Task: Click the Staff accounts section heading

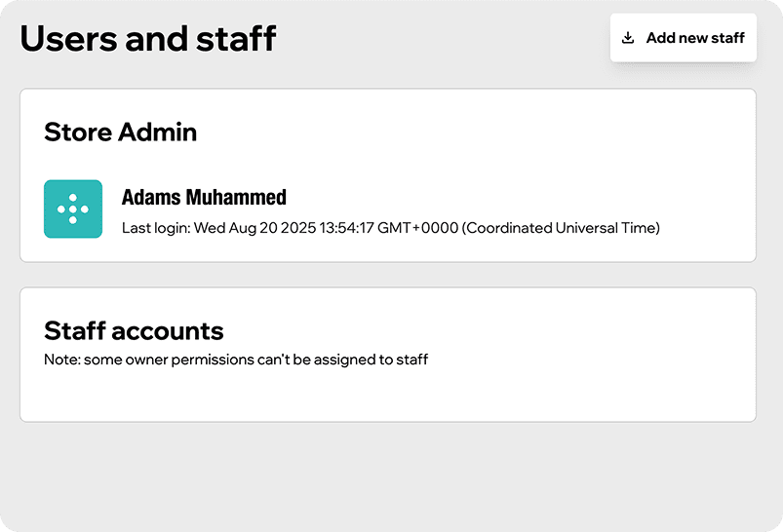Action: tap(134, 331)
